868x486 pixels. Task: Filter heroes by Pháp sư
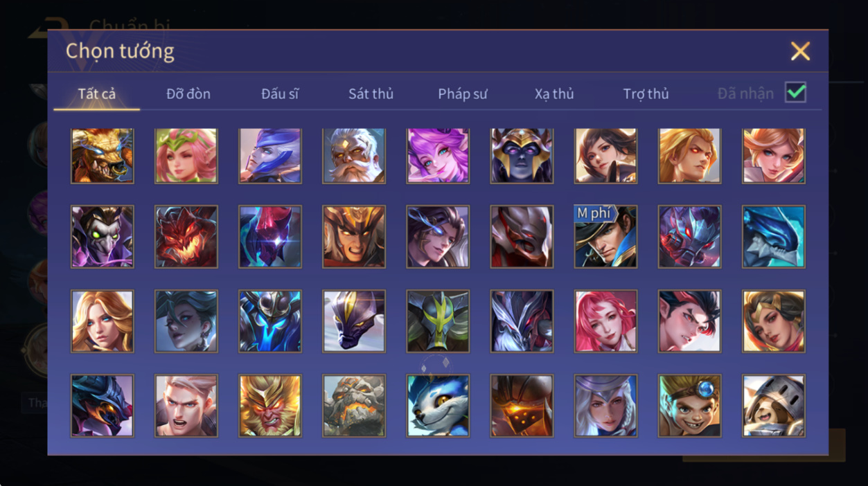point(463,93)
